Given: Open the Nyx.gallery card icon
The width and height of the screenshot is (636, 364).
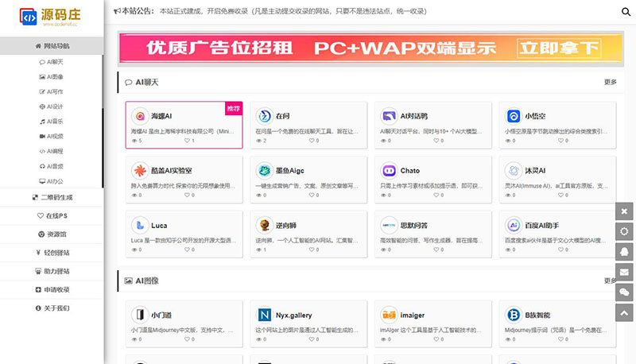Looking at the screenshot, I should (265, 315).
